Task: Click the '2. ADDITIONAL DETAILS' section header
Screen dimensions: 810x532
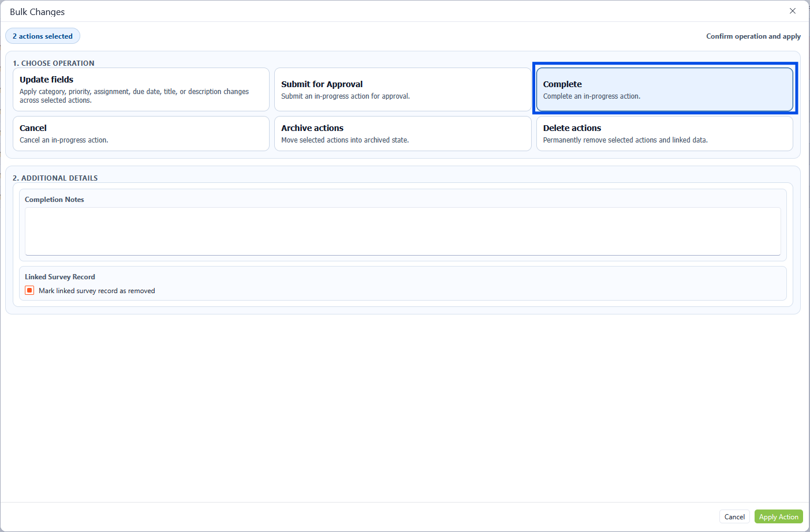Action: [x=55, y=178]
